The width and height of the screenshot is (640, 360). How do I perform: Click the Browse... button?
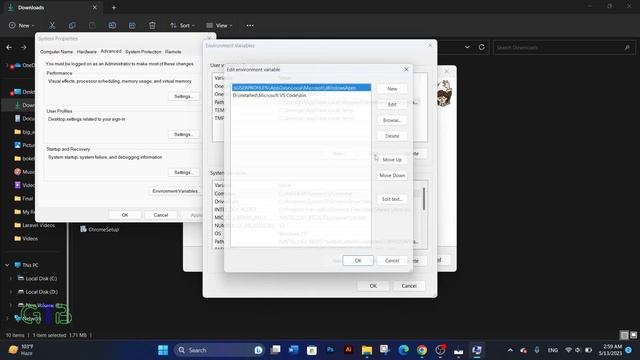click(x=392, y=120)
